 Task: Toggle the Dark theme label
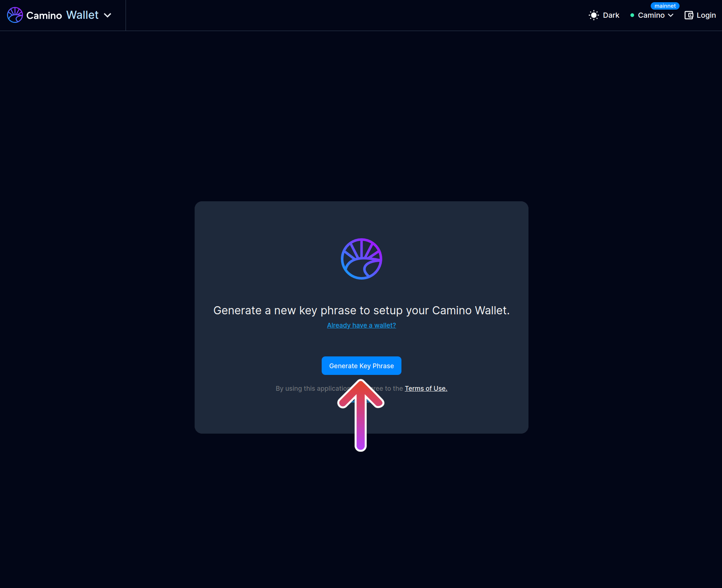(x=611, y=15)
